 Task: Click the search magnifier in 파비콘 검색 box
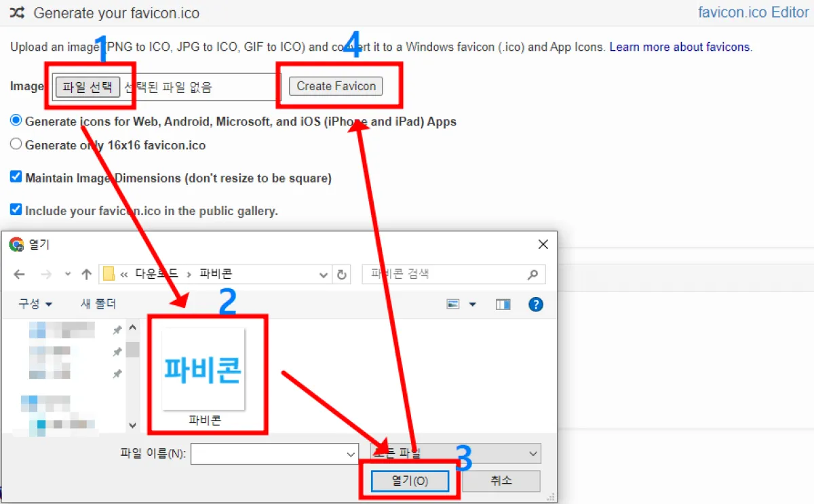(x=532, y=274)
